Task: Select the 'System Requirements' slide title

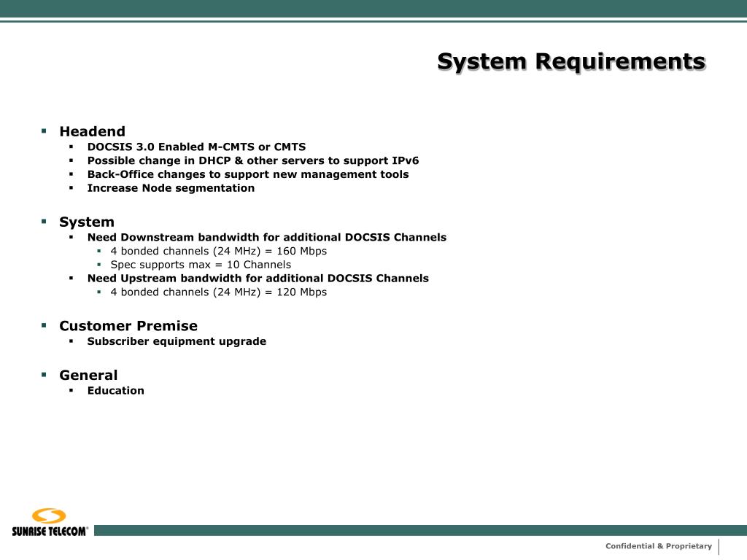Action: point(571,63)
